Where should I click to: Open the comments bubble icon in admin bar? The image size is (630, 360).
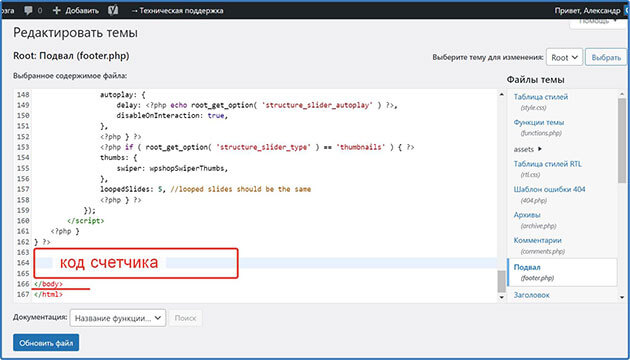point(28,11)
